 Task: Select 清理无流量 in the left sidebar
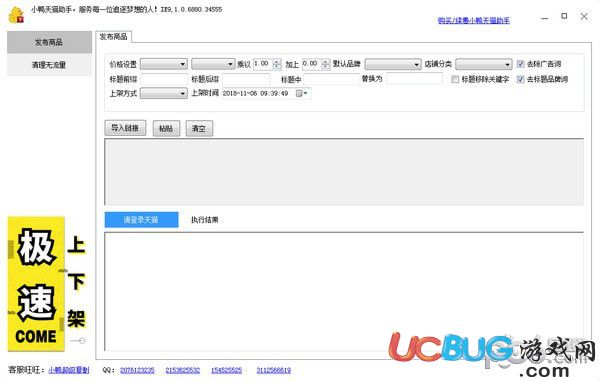49,65
